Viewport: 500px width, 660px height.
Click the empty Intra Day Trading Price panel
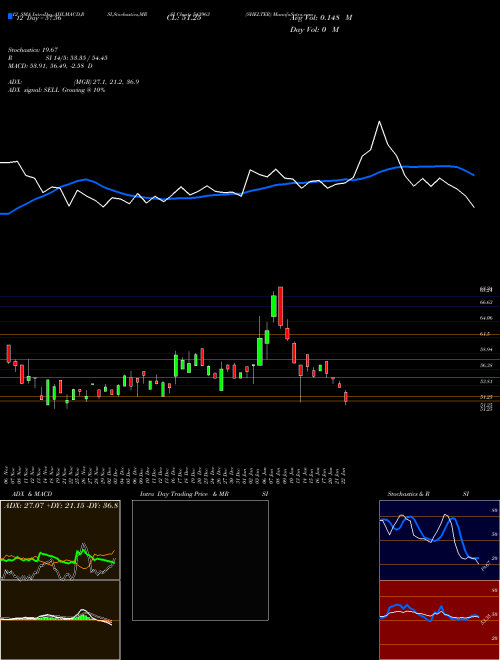pyautogui.click(x=200, y=560)
